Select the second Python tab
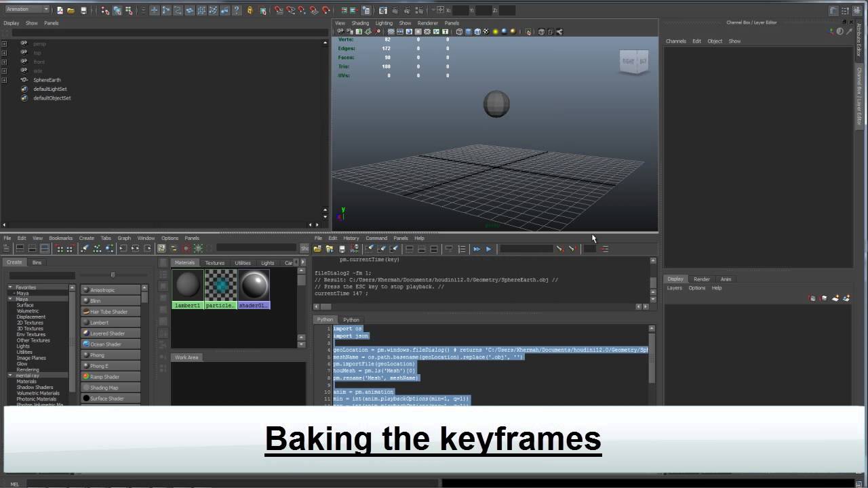 pos(351,319)
